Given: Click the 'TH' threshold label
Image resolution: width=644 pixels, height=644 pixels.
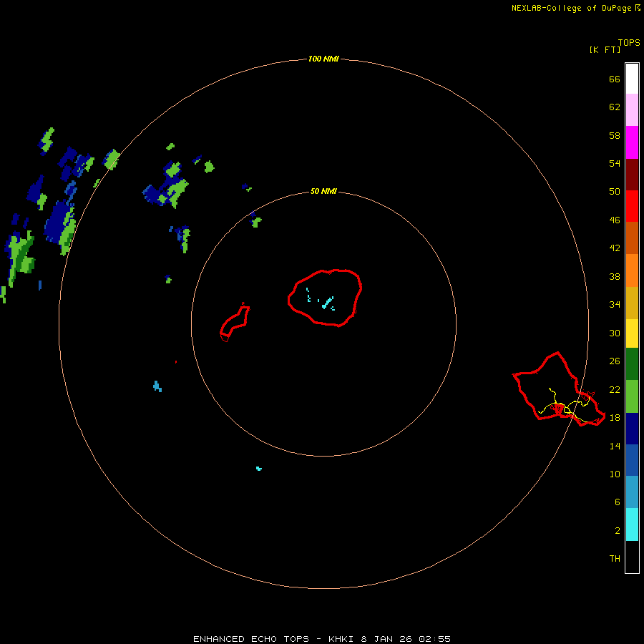Looking at the screenshot, I should click(x=615, y=559).
